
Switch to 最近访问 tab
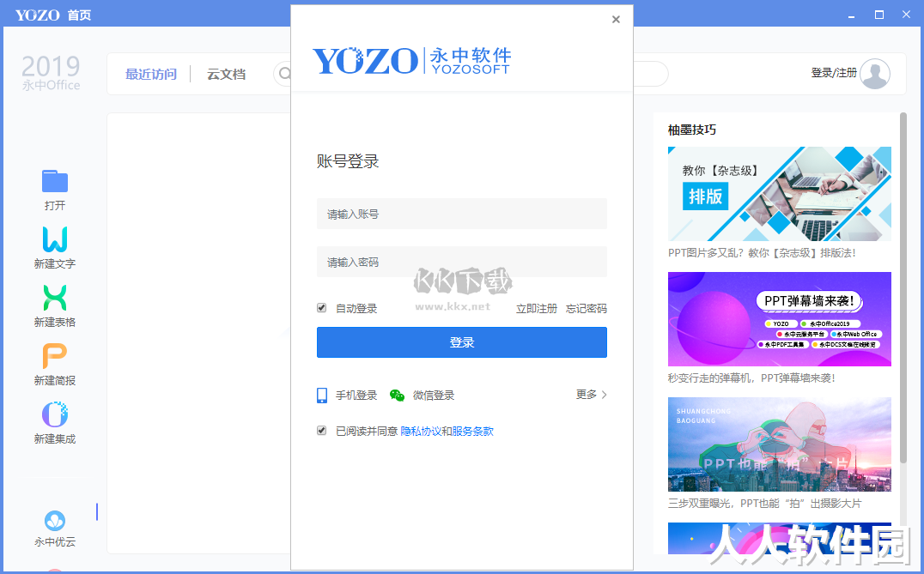point(151,74)
